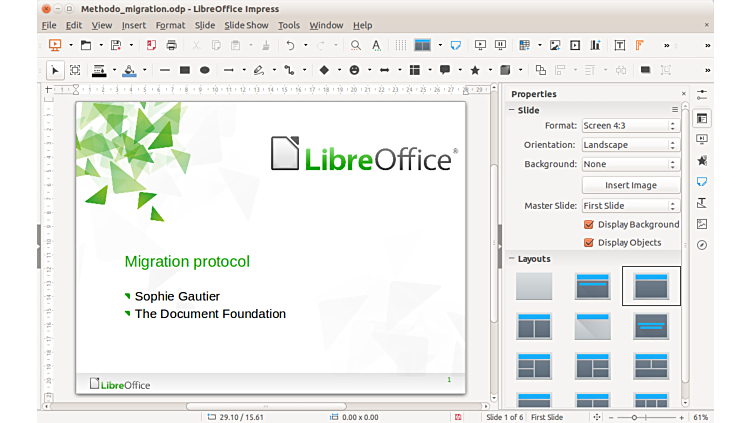Image resolution: width=752 pixels, height=423 pixels.
Task: Open the Orientation dropdown showing Landscape
Action: pyautogui.click(x=630, y=145)
